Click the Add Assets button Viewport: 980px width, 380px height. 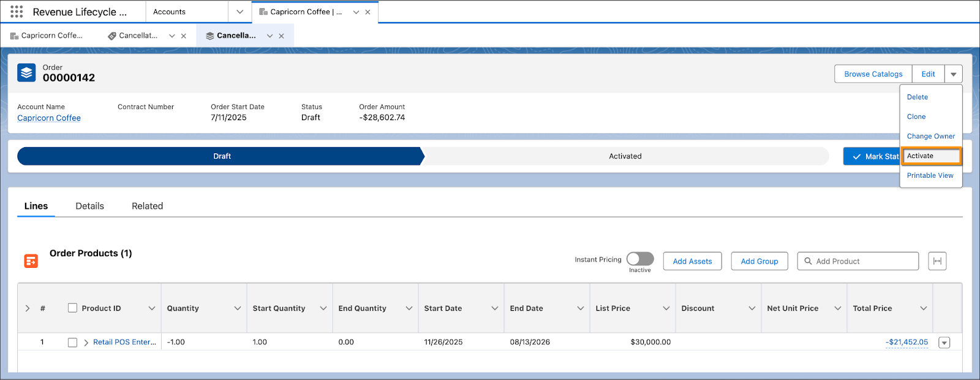click(x=692, y=261)
